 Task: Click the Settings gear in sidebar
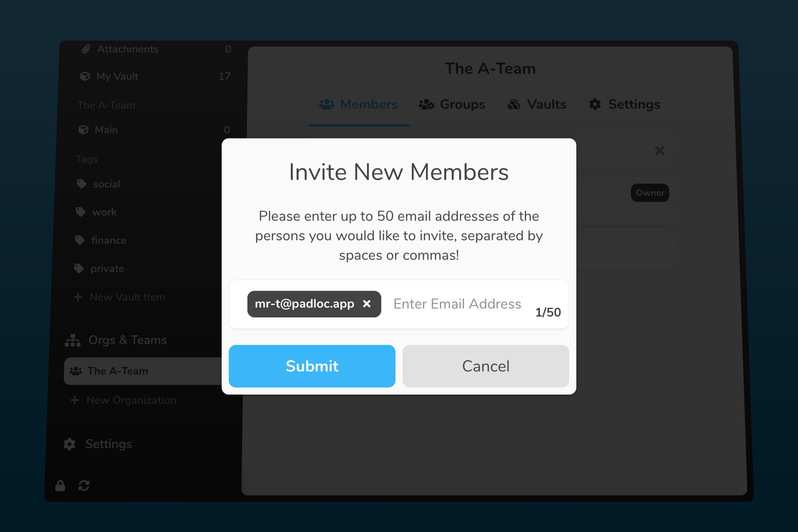pos(70,444)
